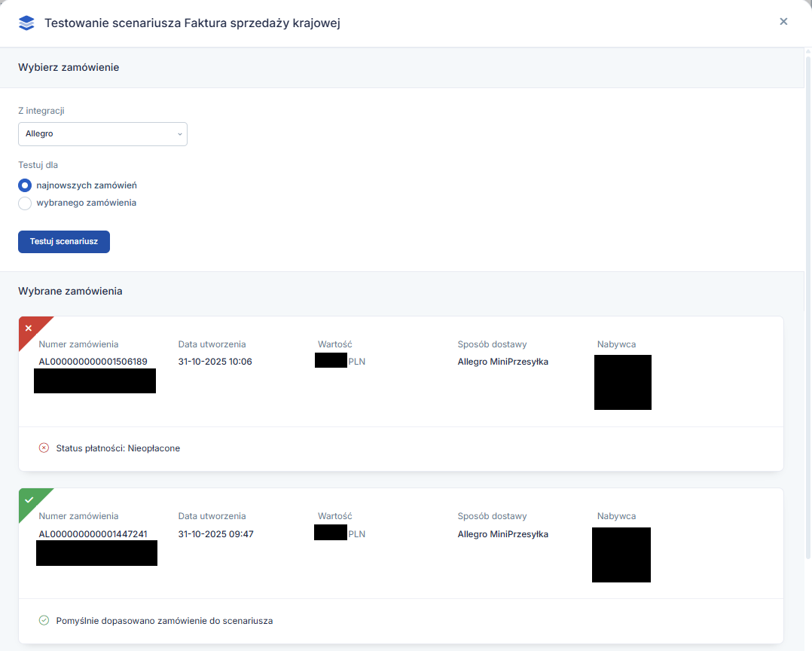Click the Status płatności: Nieopłacone message
Viewport: 812px width, 651px height.
coord(118,448)
